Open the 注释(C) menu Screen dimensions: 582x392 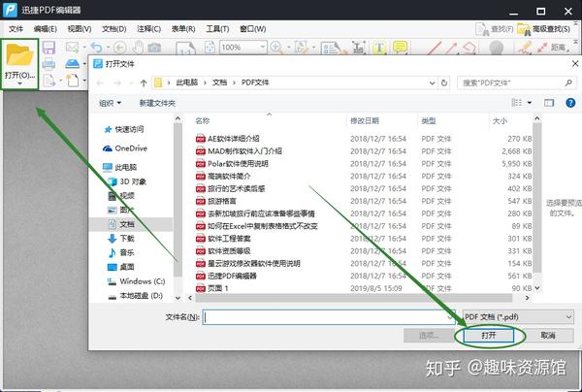148,29
